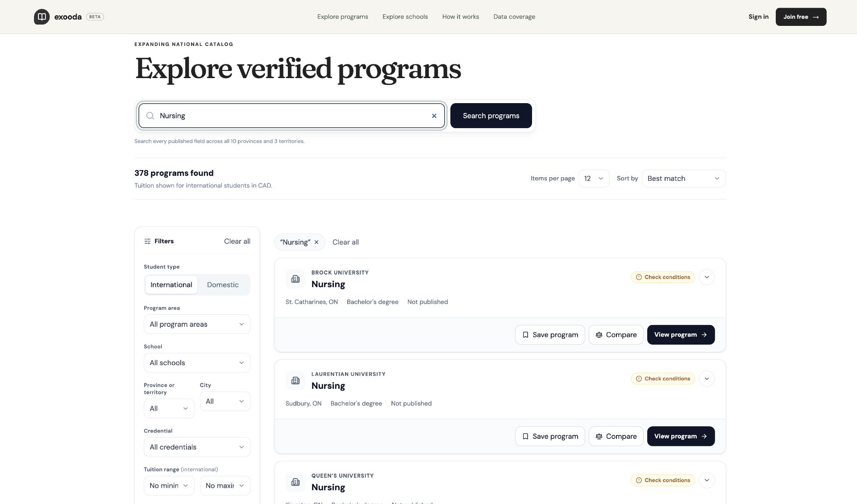Remove the "Nursing" filter chip

(316, 242)
